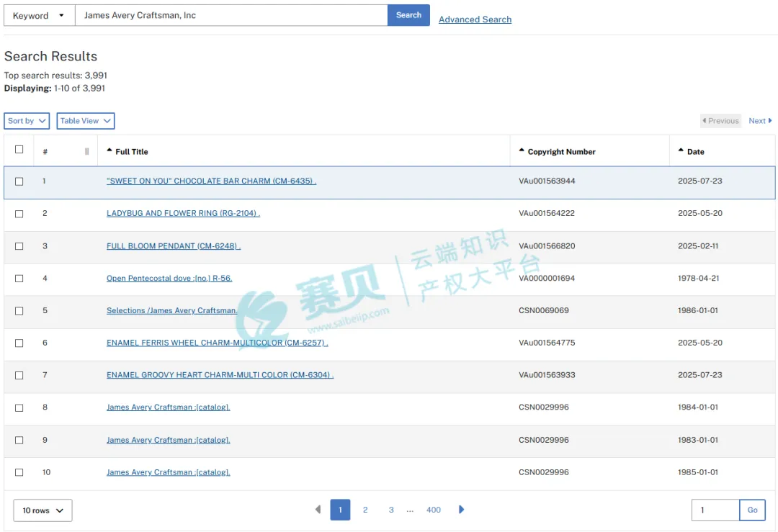Open the Advanced Search link
Viewport: 778px width, 532px height.
coord(475,19)
